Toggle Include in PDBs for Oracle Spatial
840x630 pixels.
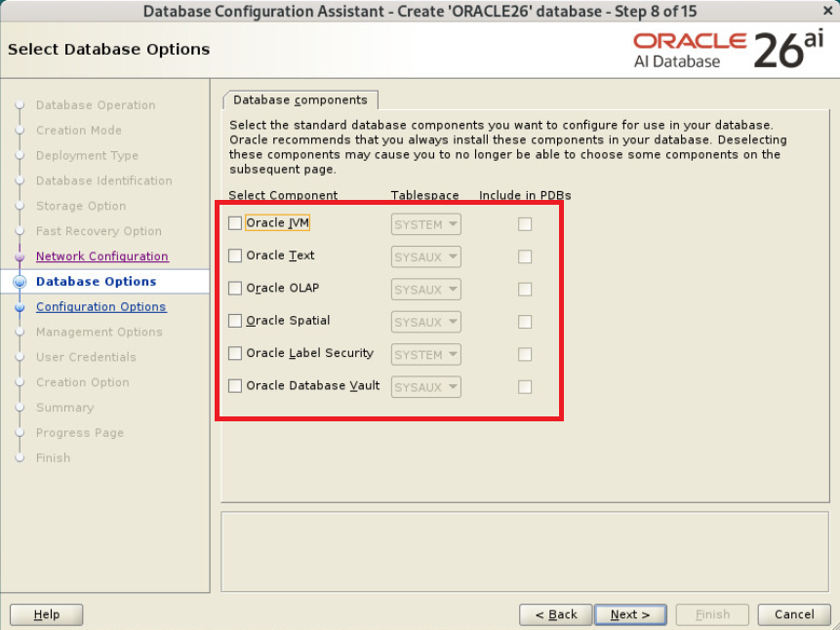coord(525,322)
